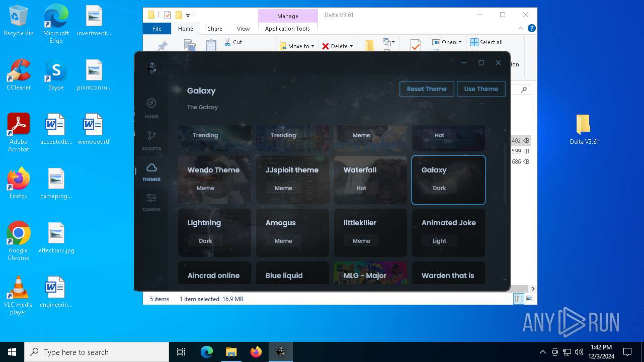Switch to the View ribbon tab
Viewport: 644px width, 362px height.
click(243, 29)
